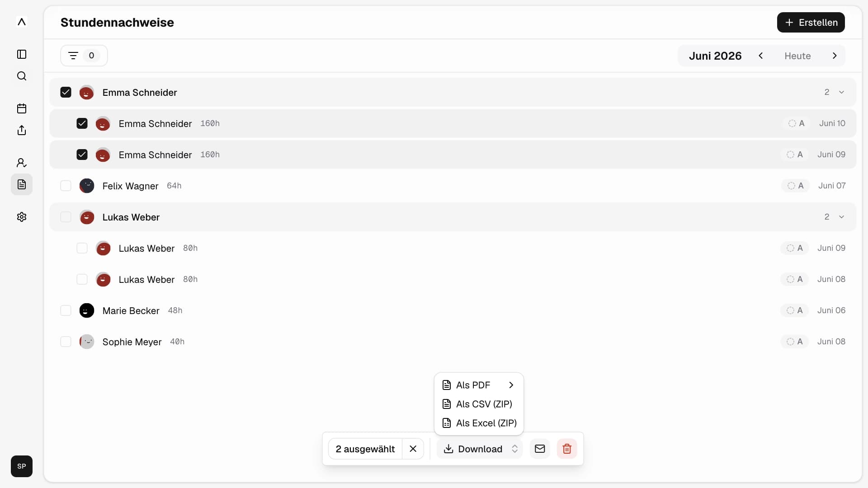Send selected timesheets by email icon
Viewport: 868px width, 488px height.
tap(540, 449)
